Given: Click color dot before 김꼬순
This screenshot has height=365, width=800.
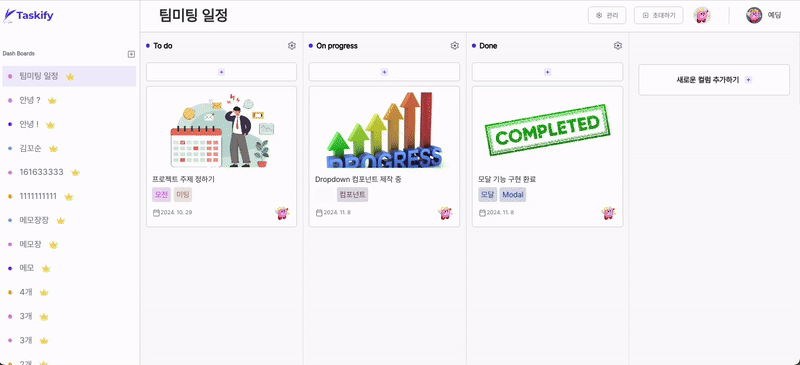Looking at the screenshot, I should [x=10, y=149].
